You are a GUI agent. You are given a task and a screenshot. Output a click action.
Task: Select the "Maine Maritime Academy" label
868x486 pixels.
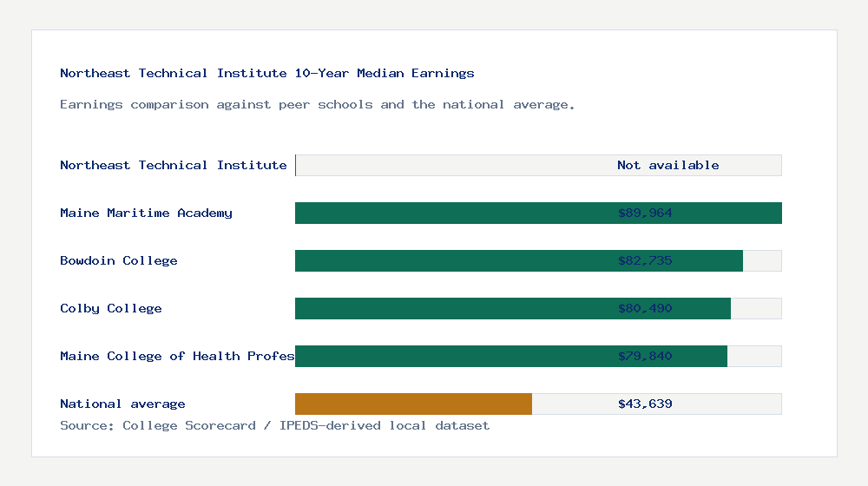(x=146, y=213)
